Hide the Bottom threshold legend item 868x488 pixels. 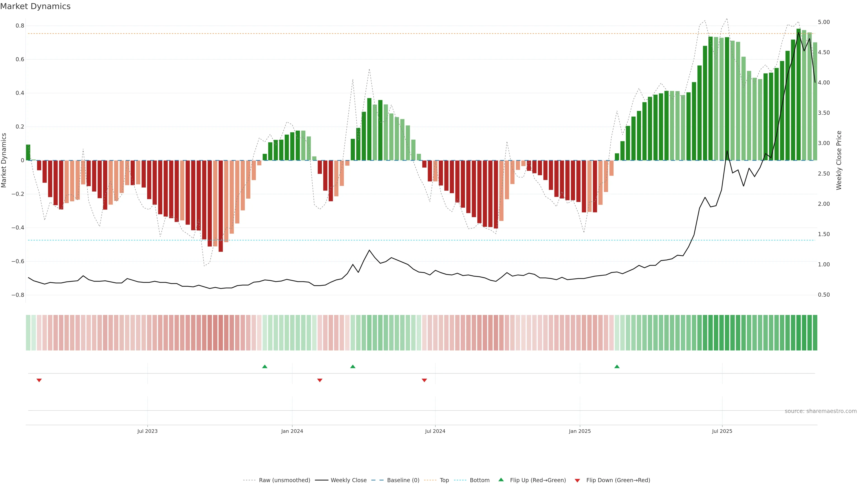(x=479, y=480)
